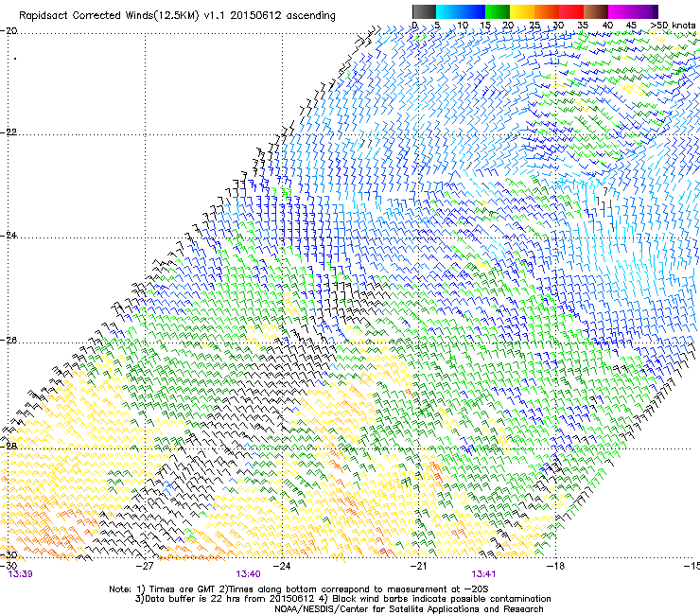Click the latitude "-22" label on the left axis
The height and width of the screenshot is (615, 700).
[x=9, y=132]
